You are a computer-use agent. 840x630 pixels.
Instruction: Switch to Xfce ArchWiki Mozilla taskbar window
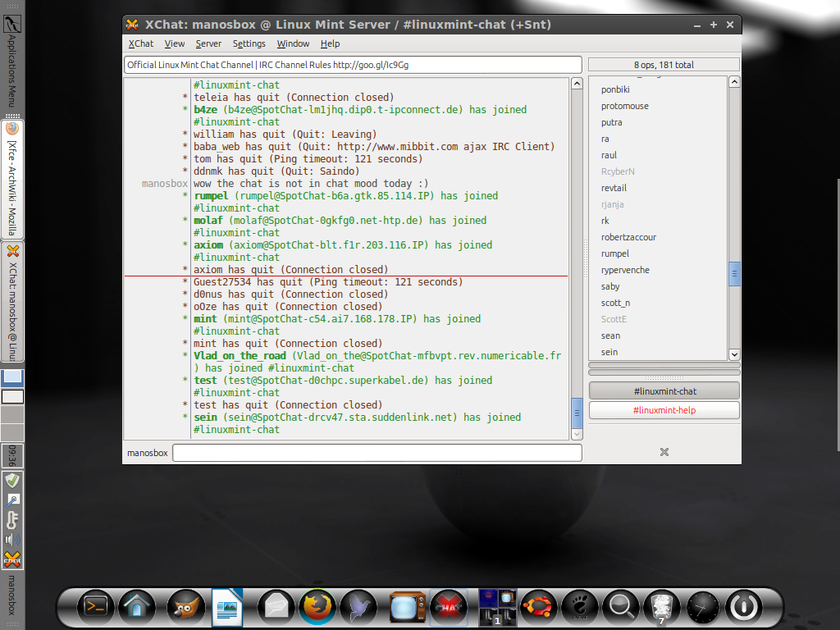[x=11, y=180]
